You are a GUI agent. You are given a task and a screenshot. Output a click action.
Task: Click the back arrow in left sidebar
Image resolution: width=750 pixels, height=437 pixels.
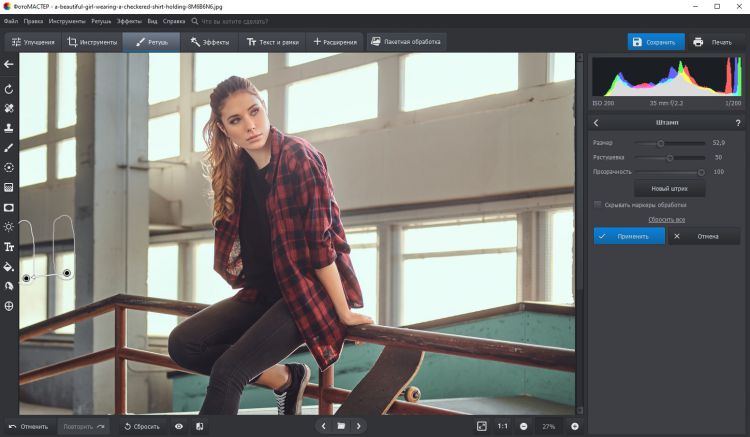9,64
